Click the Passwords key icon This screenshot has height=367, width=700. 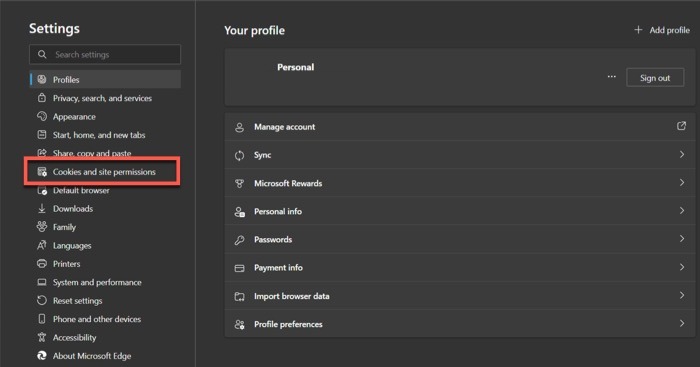(x=239, y=240)
